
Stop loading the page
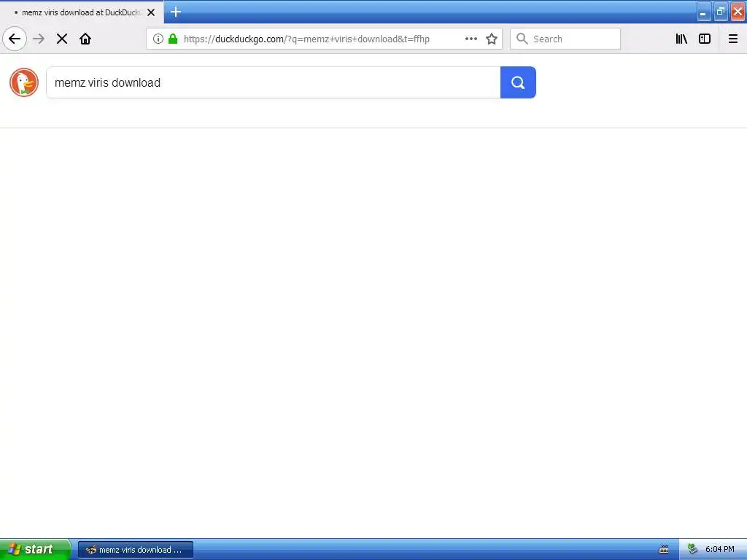(x=62, y=39)
